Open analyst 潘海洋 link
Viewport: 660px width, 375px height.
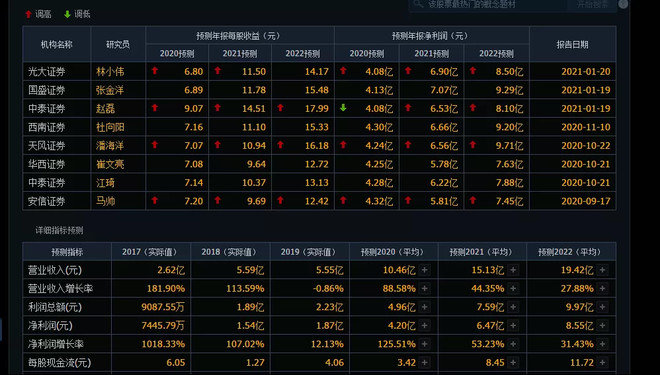pos(110,146)
